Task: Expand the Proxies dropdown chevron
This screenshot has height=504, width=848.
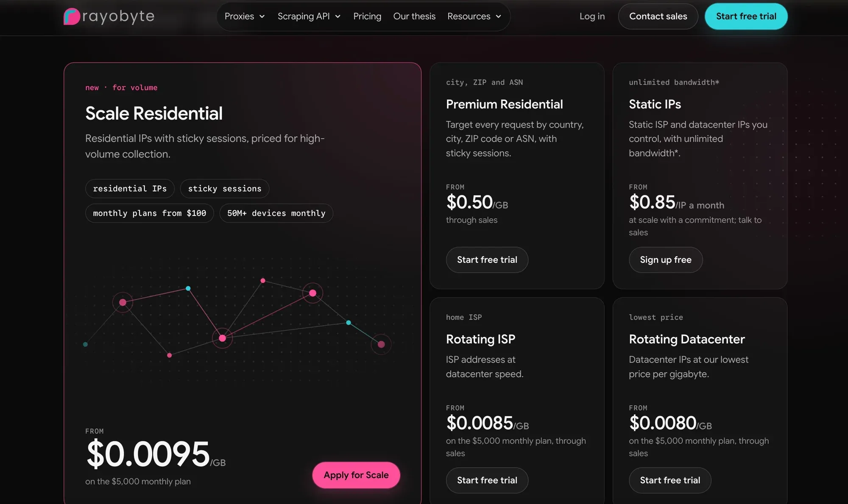Action: (262, 17)
